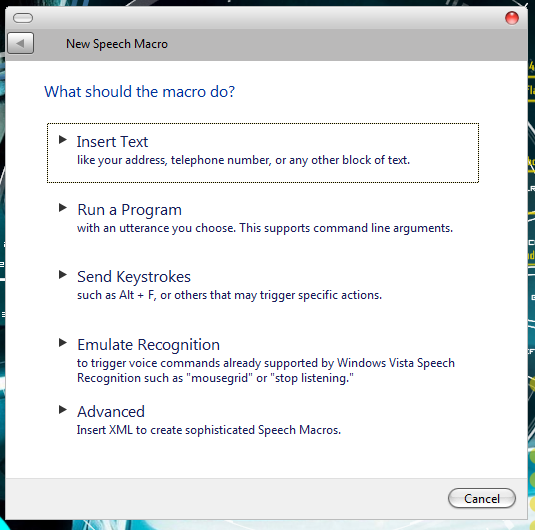Viewport: 535px width, 530px height.
Task: Click the pill-shaped window button top left
Action: (x=23, y=18)
